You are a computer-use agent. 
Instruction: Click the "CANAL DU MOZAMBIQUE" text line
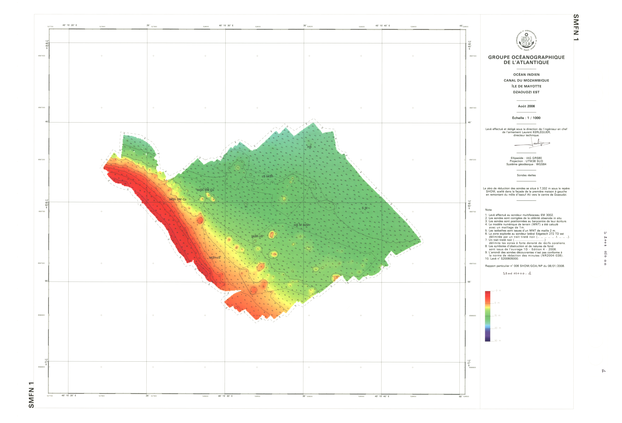526,82
